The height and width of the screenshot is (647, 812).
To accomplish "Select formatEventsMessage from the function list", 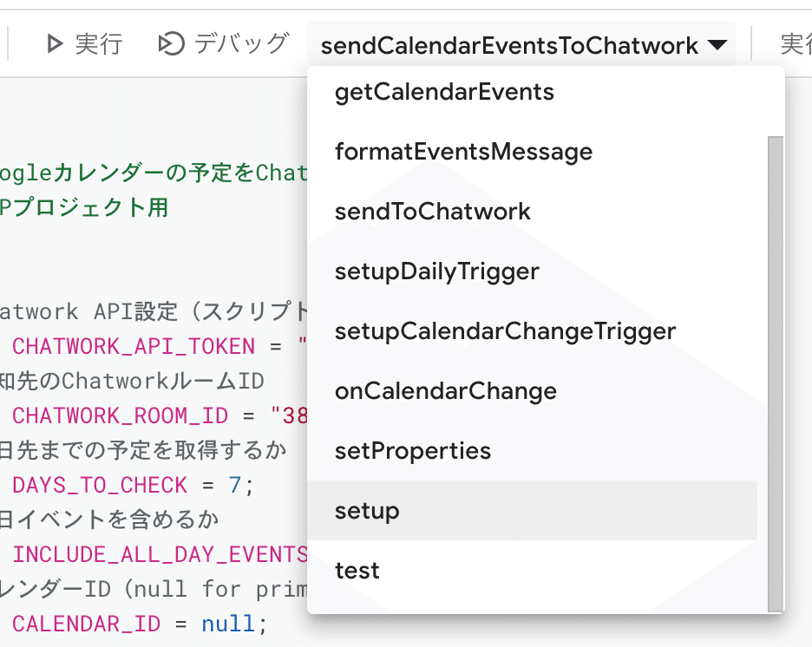I will [x=463, y=151].
